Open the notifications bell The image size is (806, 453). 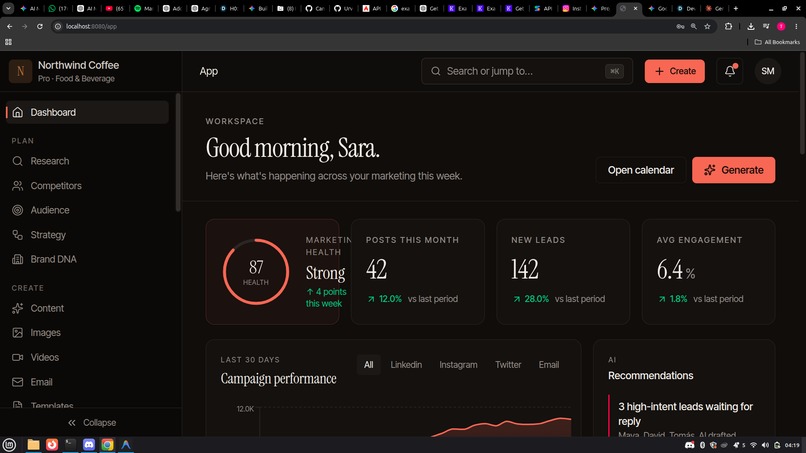(729, 71)
